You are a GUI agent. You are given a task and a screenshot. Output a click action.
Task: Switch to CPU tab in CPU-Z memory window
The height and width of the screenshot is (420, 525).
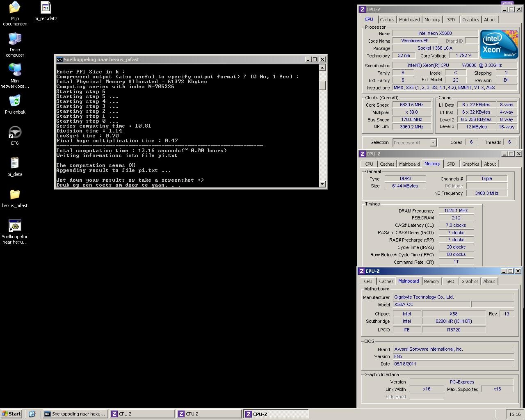click(369, 164)
